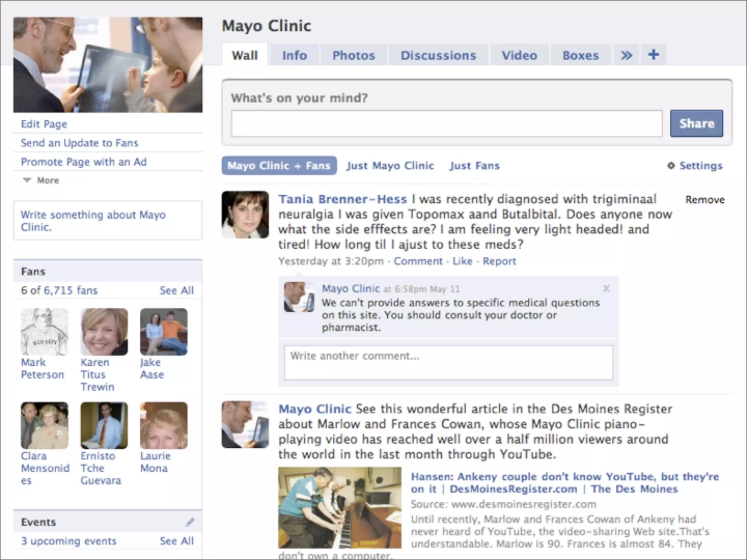The width and height of the screenshot is (747, 560).
Task: Remove Tania Brenner-Hess's wall post
Action: pyautogui.click(x=705, y=200)
